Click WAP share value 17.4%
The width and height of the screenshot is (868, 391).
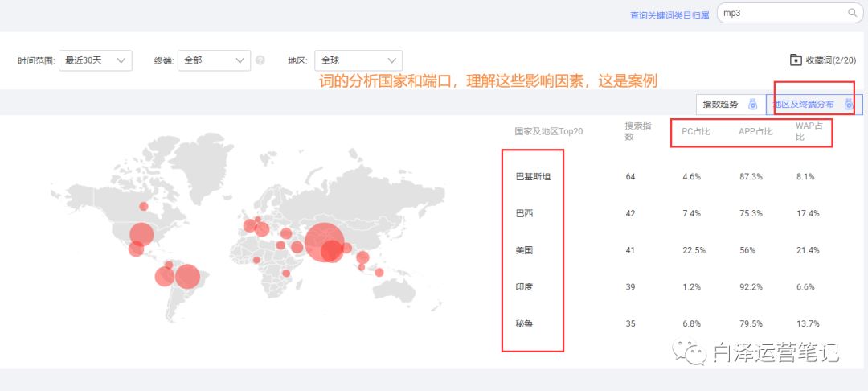point(807,213)
